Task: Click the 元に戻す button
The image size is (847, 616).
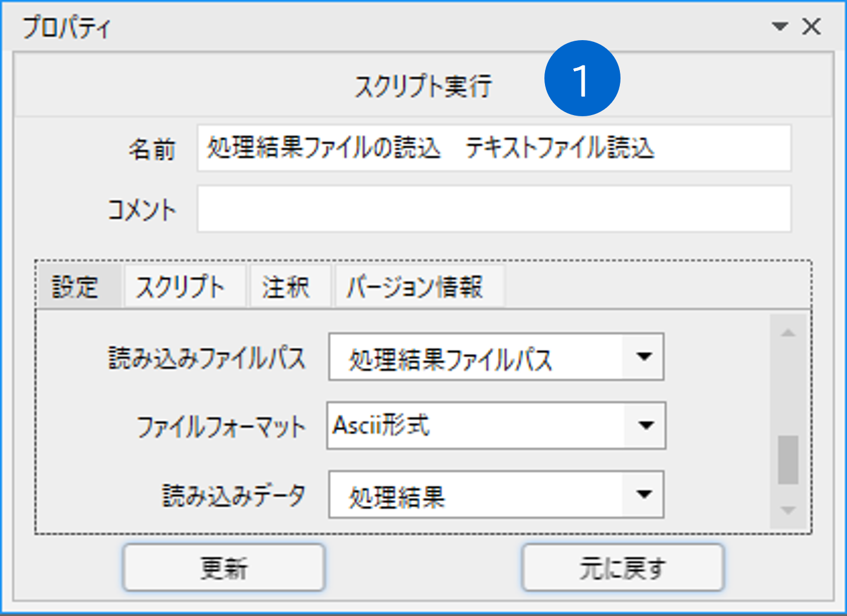Action: coord(623,568)
